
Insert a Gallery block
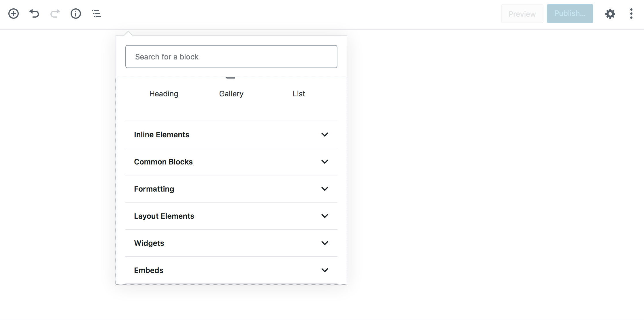[231, 94]
